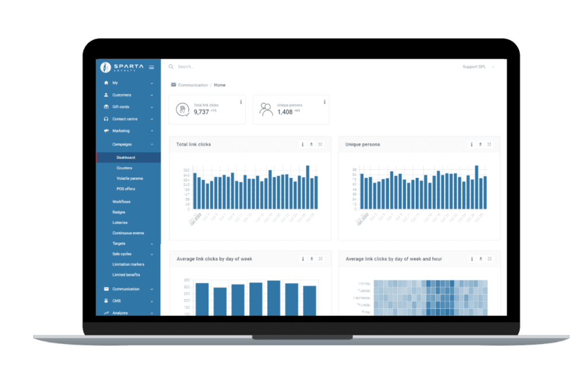This screenshot has width=588, height=384.
Task: Collapse the Campaigns submenu chevron
Action: pos(152,145)
